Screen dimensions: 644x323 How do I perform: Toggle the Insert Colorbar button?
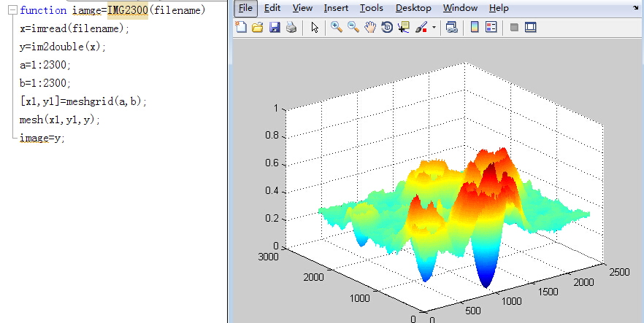(x=474, y=28)
